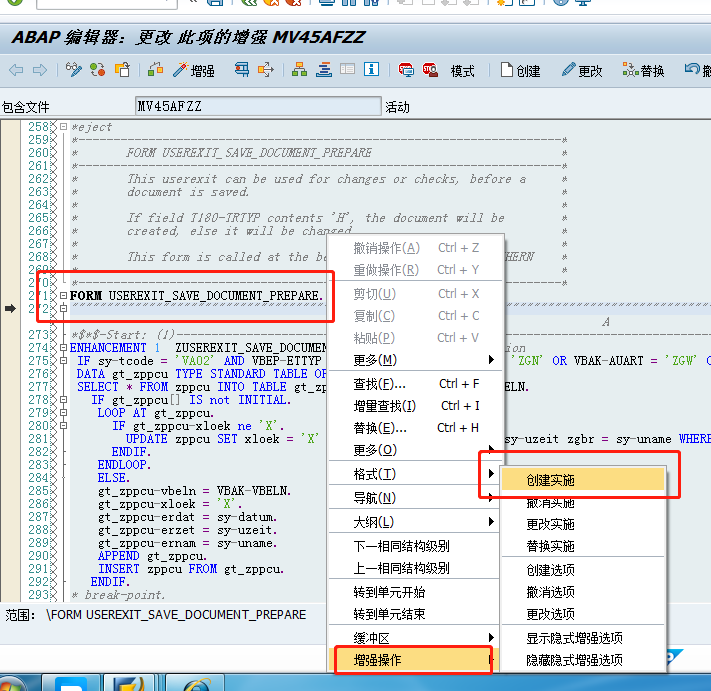Viewport: 711px width, 691px height.
Task: Click the Enhance (增强) wand button
Action: point(194,70)
